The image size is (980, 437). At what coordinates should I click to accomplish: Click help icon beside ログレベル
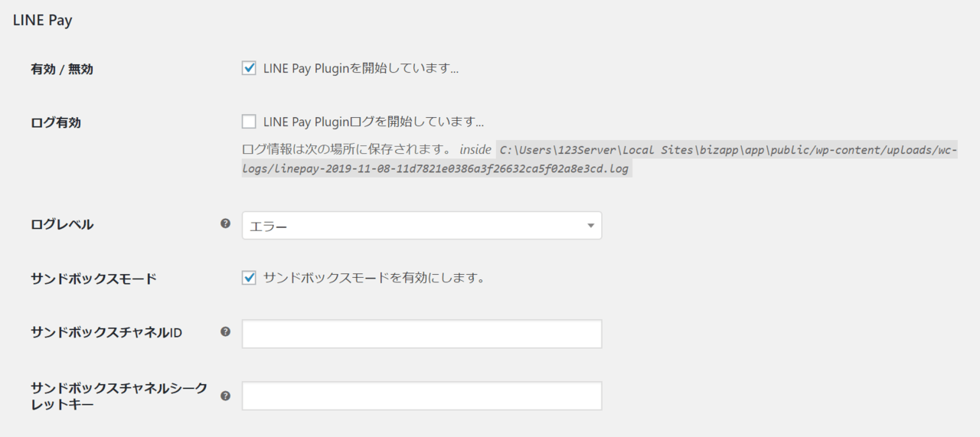(x=225, y=223)
